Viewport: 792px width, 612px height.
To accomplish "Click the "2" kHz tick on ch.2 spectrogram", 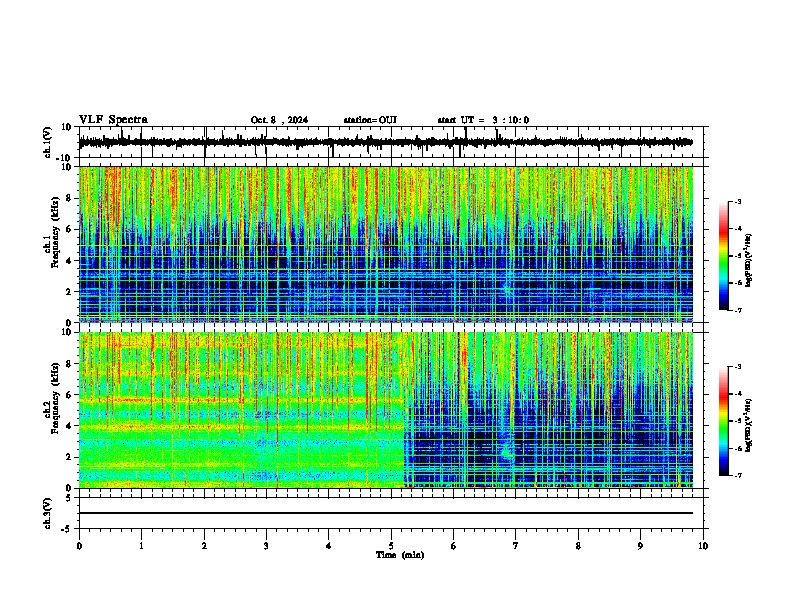I will (70, 457).
